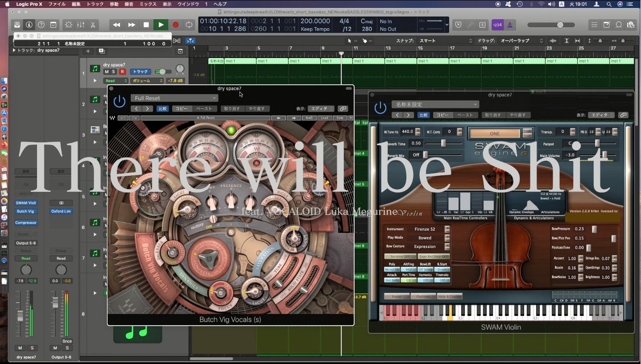This screenshot has height=364, width=641.
Task: Open the Media Browser icon
Action: (x=631, y=25)
